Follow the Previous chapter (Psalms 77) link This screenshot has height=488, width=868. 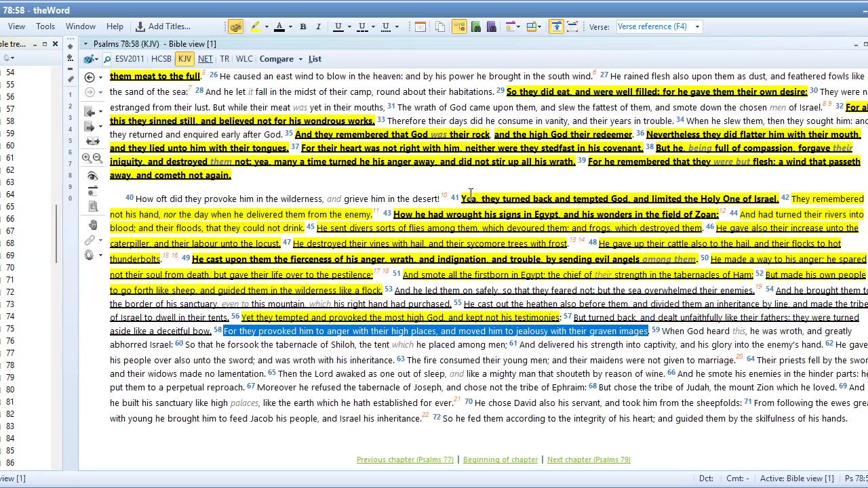click(405, 460)
